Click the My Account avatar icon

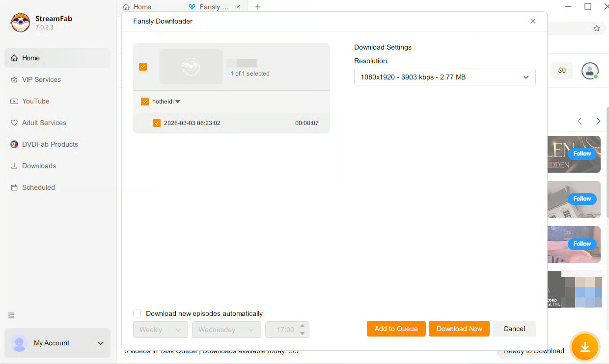(19, 343)
